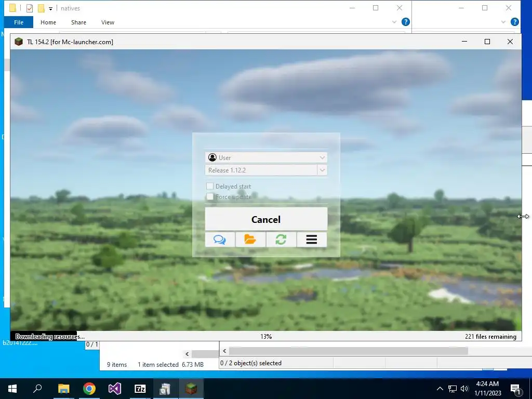The image size is (532, 399).
Task: Open the network status tray icon
Action: pyautogui.click(x=453, y=389)
